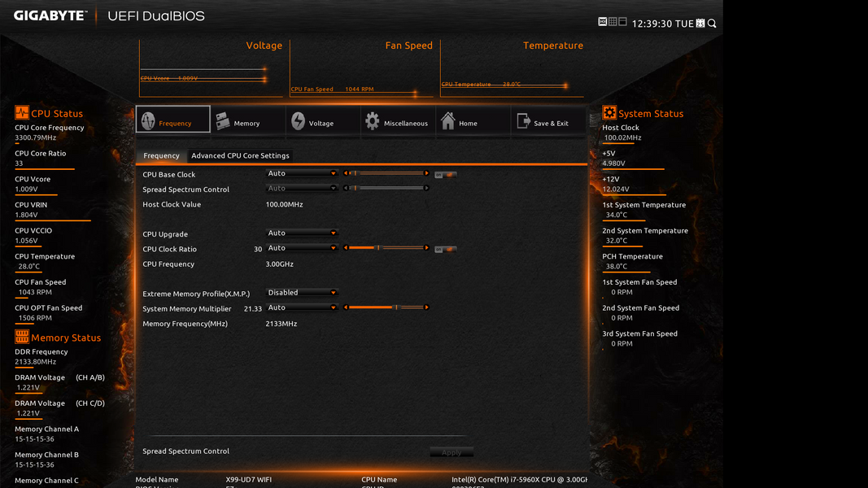Open the calendar date icon
Viewport: 868px width, 488px height.
coord(700,24)
